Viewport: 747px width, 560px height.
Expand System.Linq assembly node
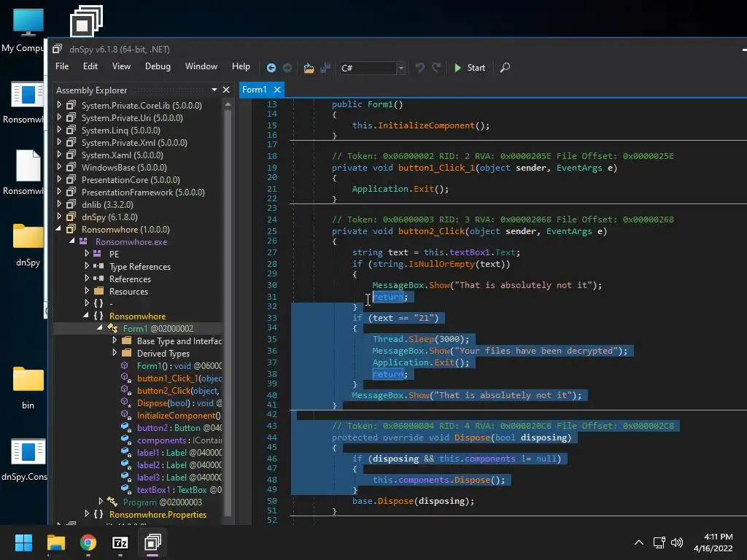tap(59, 130)
